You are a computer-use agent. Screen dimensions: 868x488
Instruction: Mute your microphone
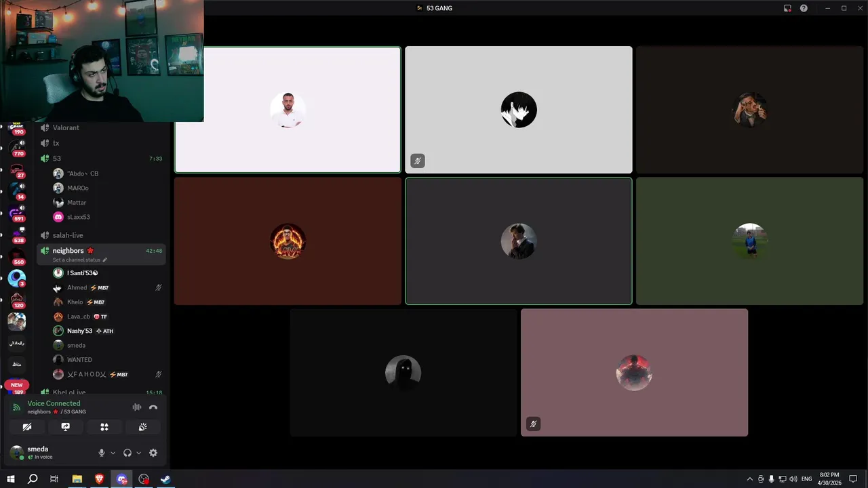[x=102, y=453]
